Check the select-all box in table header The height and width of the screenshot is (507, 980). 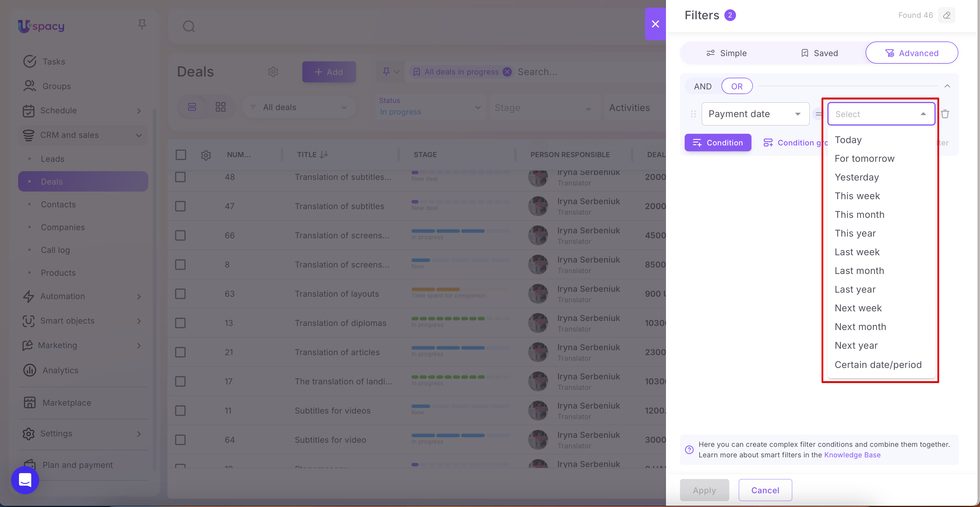pyautogui.click(x=181, y=154)
